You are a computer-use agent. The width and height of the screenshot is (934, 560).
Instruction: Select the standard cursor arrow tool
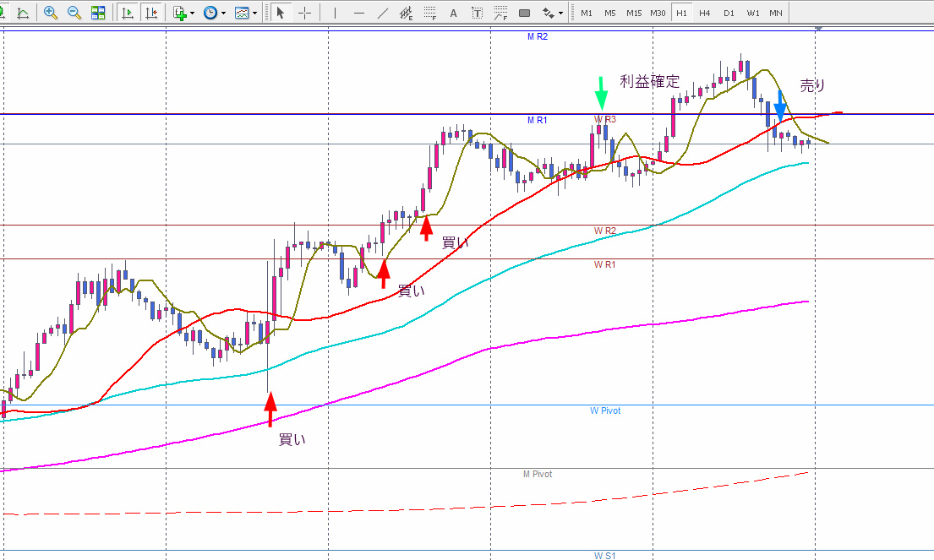pyautogui.click(x=280, y=13)
